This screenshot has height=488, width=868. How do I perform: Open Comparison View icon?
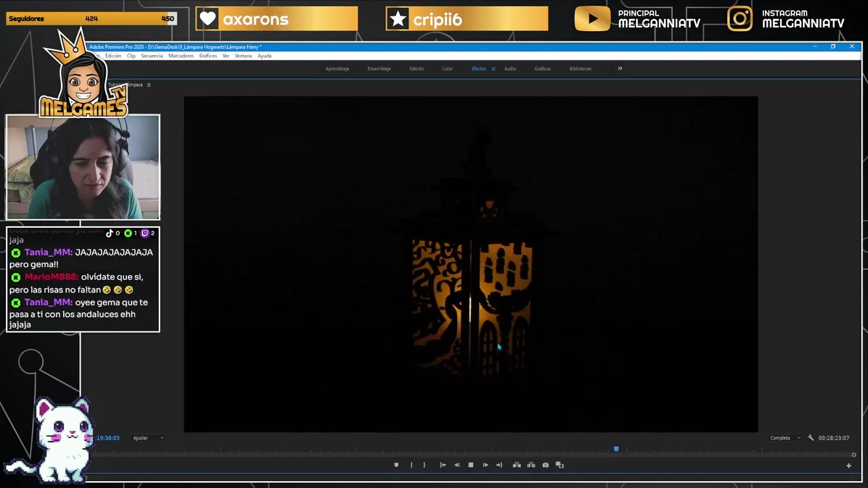point(559,465)
